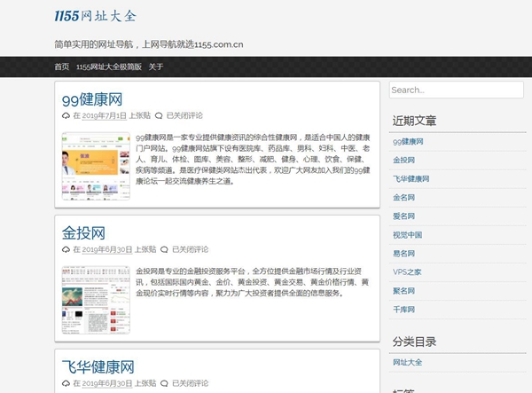Click the comment bubble icon under the 金投网 title
Screen dimensions: 532x393
coord(164,249)
